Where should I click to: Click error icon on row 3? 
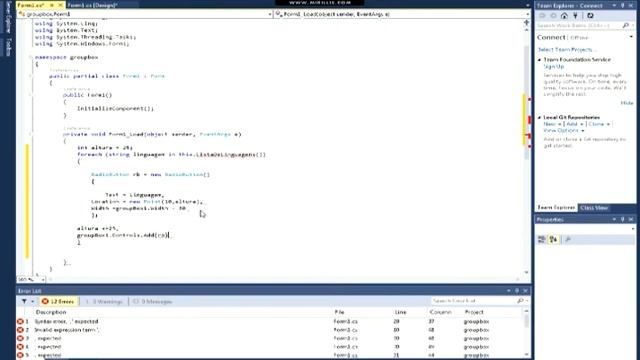click(x=20, y=338)
